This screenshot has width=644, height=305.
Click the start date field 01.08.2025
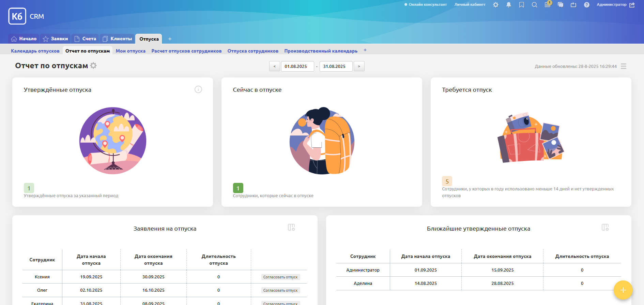coord(297,66)
